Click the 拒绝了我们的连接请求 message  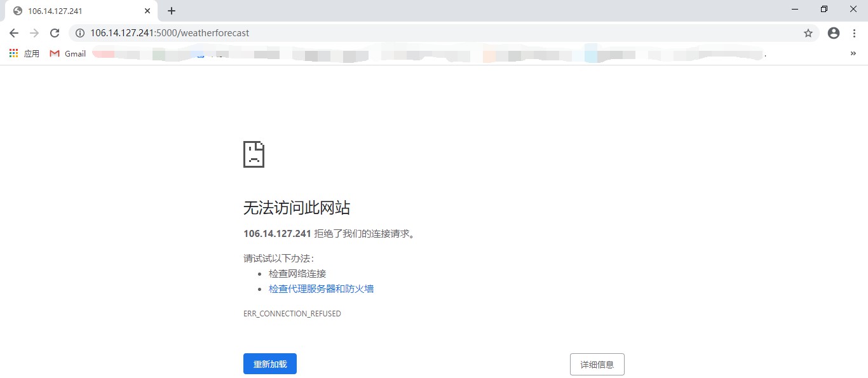coord(365,234)
